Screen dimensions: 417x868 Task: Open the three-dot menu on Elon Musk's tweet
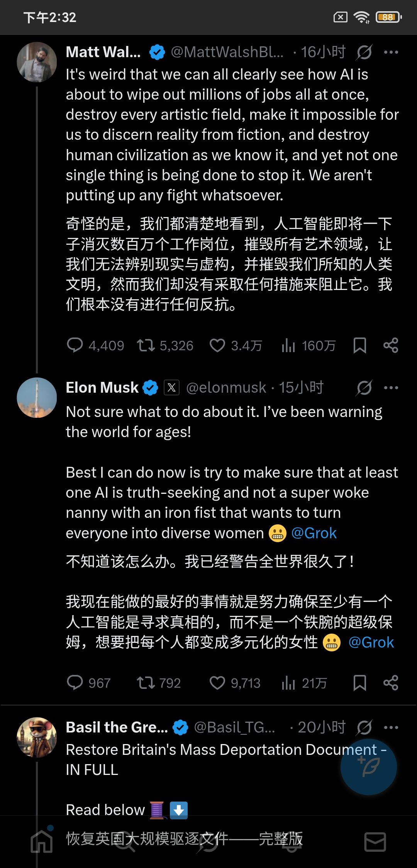(391, 388)
